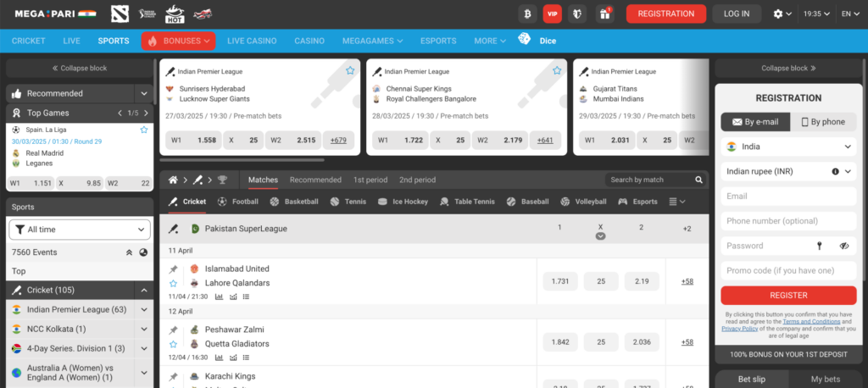Viewport: 868px width, 388px height.
Task: Click the Email input field
Action: point(788,196)
